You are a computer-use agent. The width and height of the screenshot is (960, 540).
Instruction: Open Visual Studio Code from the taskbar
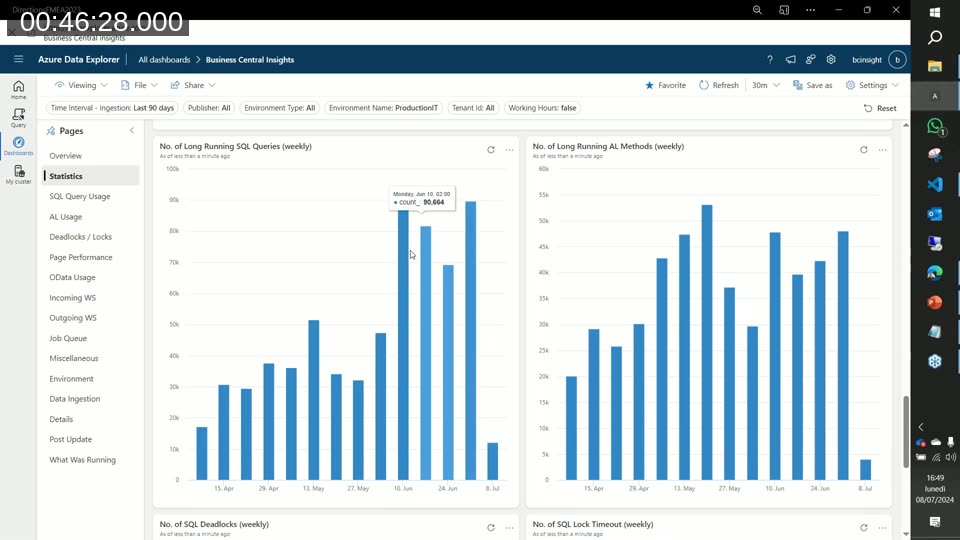(935, 184)
